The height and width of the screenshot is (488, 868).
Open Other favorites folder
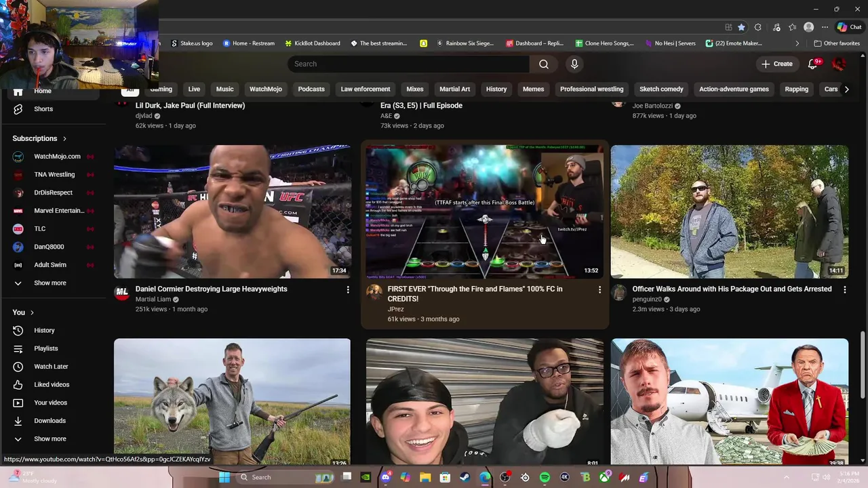click(x=837, y=43)
